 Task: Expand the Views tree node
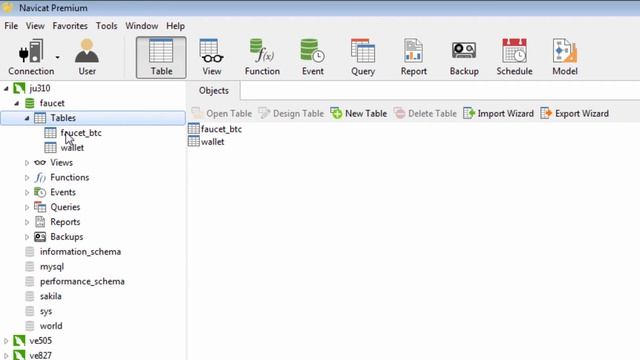[x=27, y=163]
